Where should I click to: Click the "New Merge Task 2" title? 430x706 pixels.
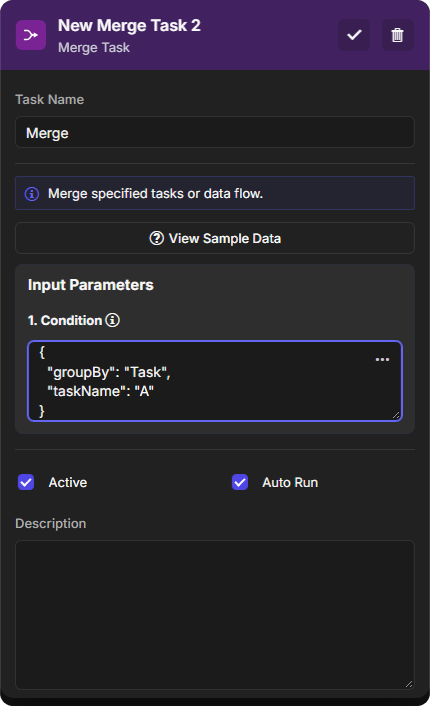coord(129,26)
